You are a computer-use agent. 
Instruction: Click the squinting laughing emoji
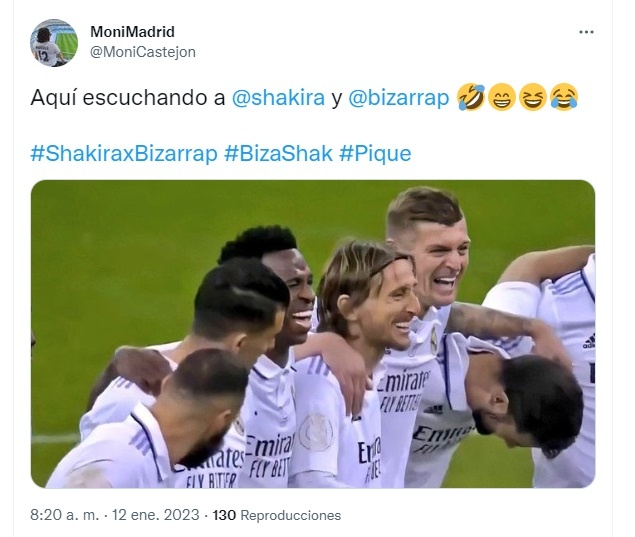(x=533, y=97)
